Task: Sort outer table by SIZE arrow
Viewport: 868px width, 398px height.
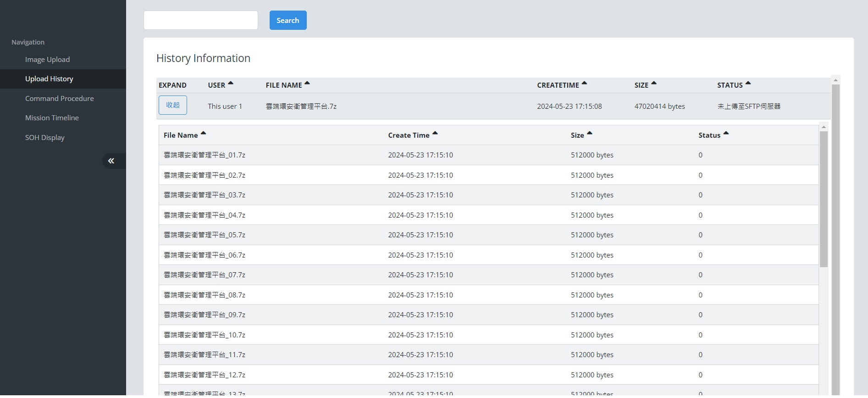Action: click(x=654, y=84)
